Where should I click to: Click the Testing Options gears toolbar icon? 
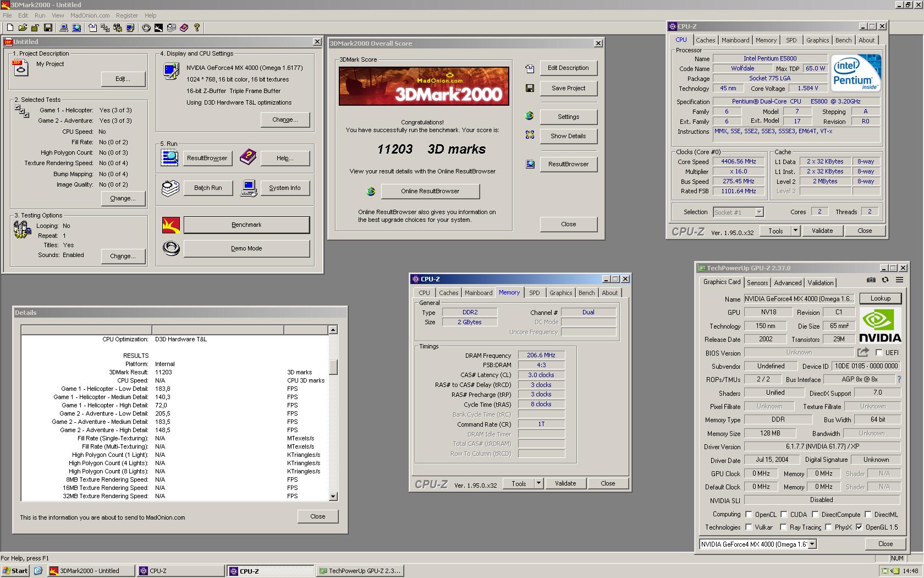118,28
